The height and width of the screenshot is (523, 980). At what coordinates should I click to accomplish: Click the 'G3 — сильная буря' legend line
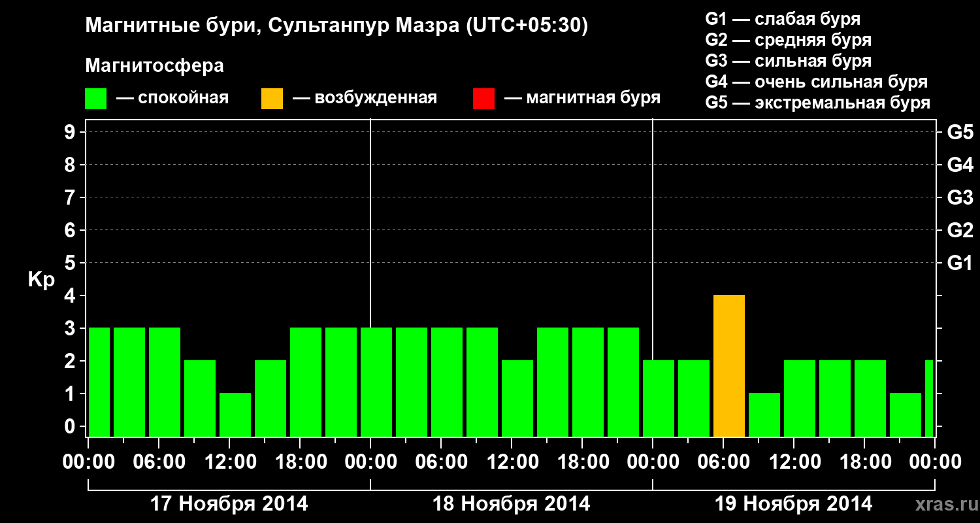pos(789,61)
